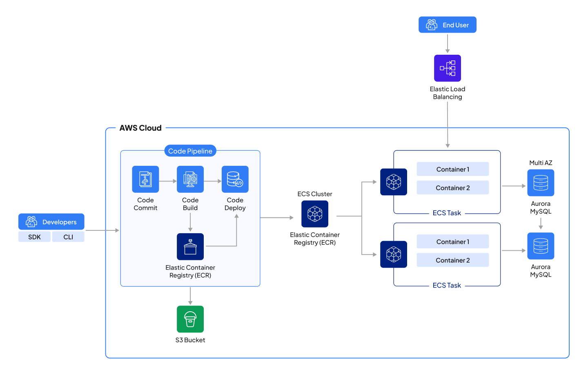Click the bottom Aurora MySQL label
This screenshot has width=588, height=375.
(x=541, y=270)
